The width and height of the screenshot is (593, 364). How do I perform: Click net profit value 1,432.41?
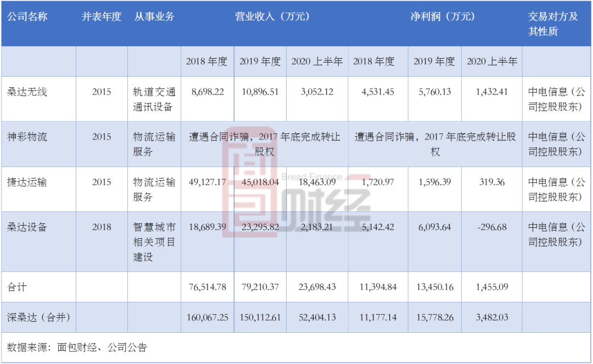coord(491,92)
